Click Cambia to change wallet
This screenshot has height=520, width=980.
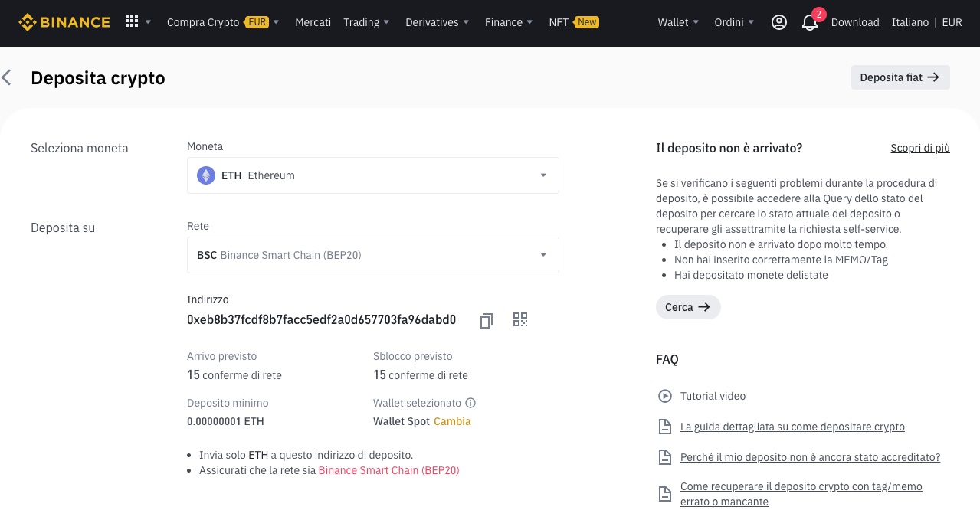coord(452,421)
